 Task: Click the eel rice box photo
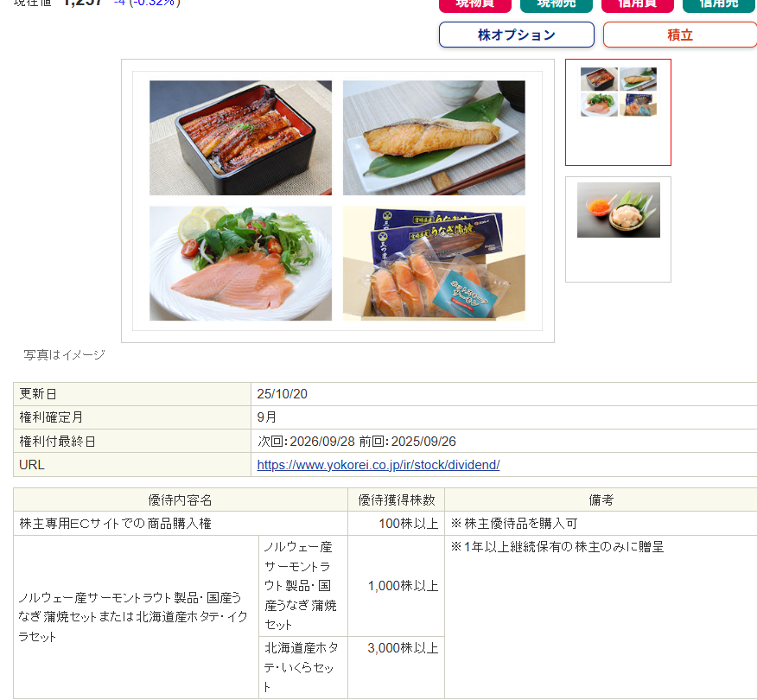click(240, 138)
